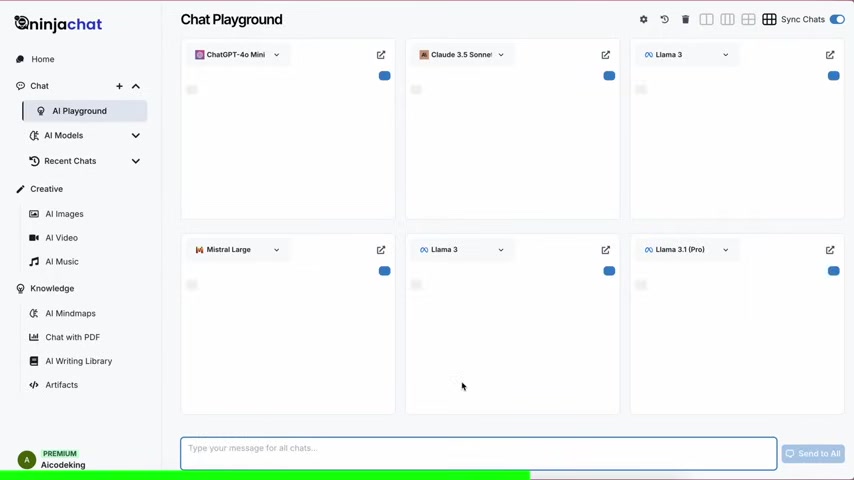Open the Claude 3.5 Sonnet model dropdown
The height and width of the screenshot is (480, 854).
(462, 54)
